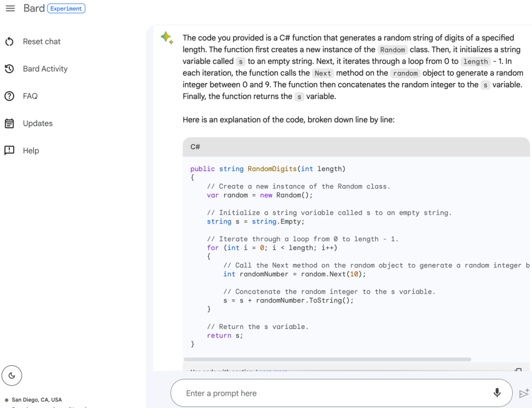Click the Reset chat icon
Screen dimensions: 532x408
click(9, 42)
